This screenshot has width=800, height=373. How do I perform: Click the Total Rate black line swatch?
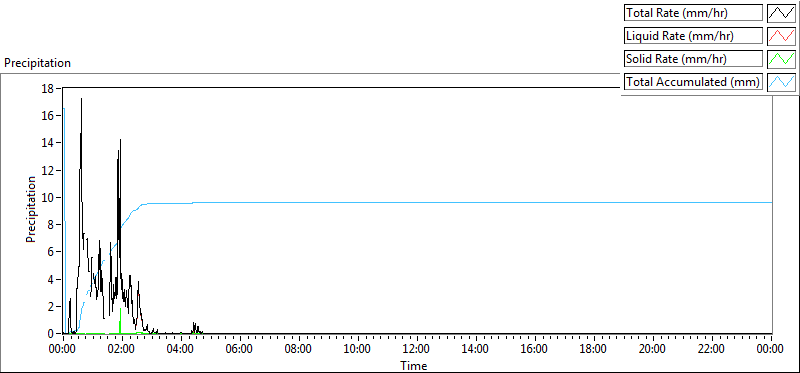(x=781, y=13)
